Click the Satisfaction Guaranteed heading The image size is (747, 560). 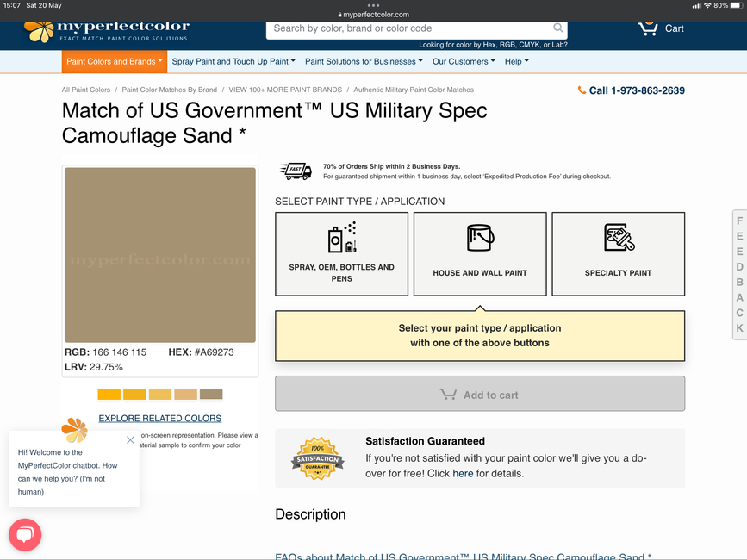[x=425, y=441]
